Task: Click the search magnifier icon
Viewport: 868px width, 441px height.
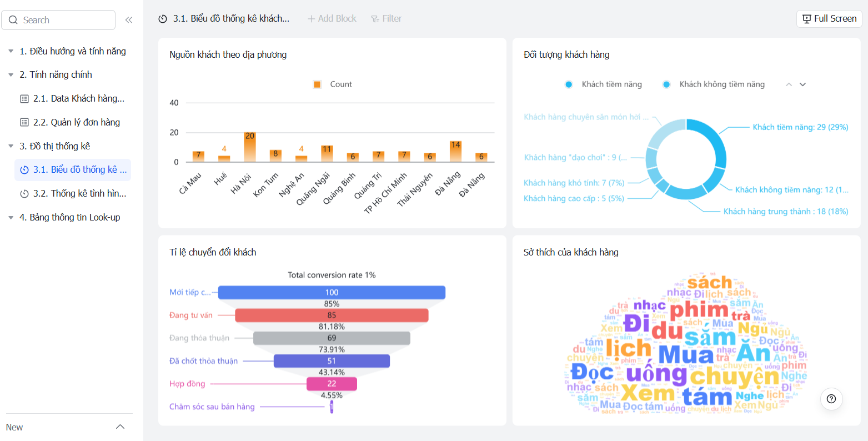Action: 13,20
